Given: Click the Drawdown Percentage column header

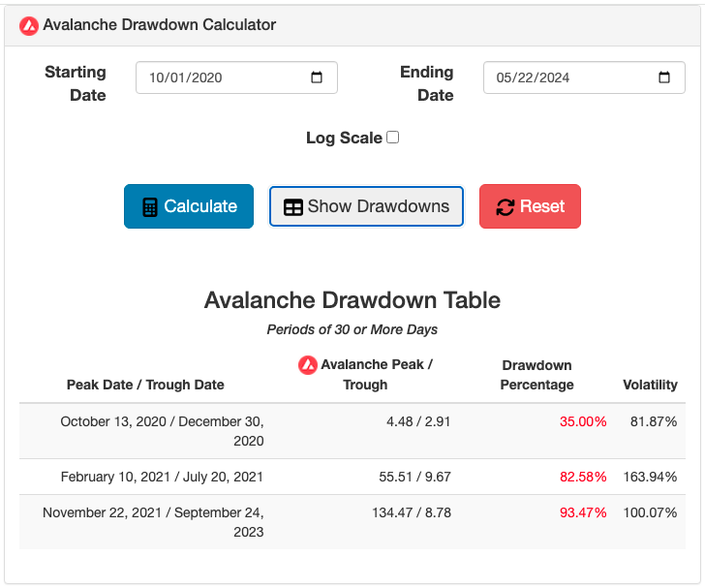Looking at the screenshot, I should pyautogui.click(x=536, y=375).
